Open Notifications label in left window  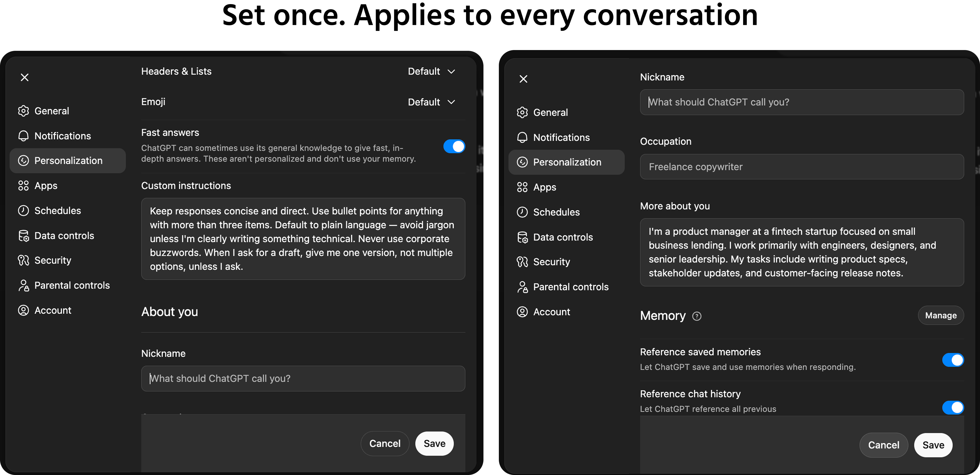coord(63,136)
